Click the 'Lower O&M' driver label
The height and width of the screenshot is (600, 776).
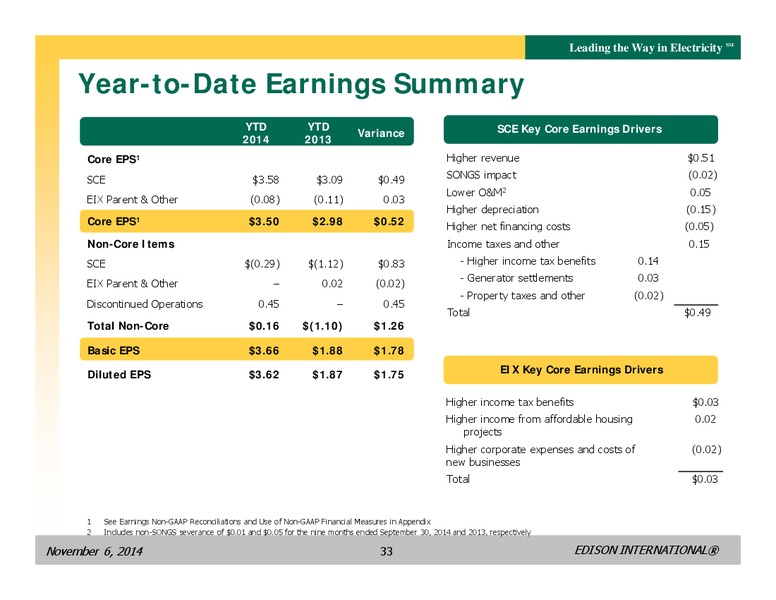point(476,192)
